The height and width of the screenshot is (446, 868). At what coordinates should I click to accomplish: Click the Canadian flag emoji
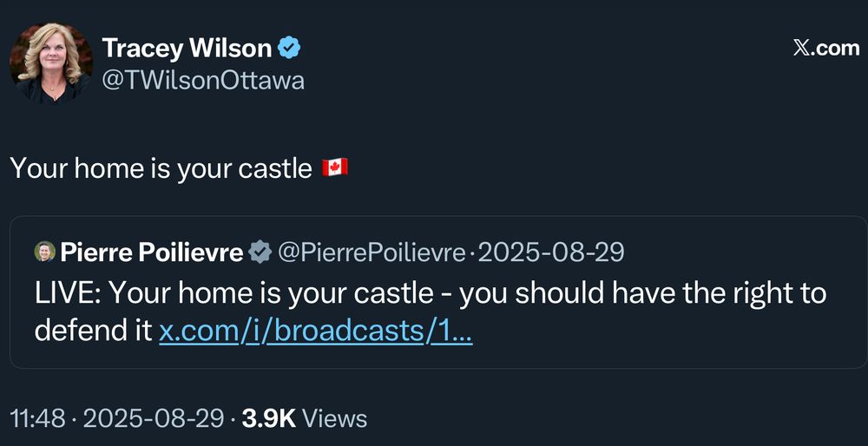[x=335, y=167]
